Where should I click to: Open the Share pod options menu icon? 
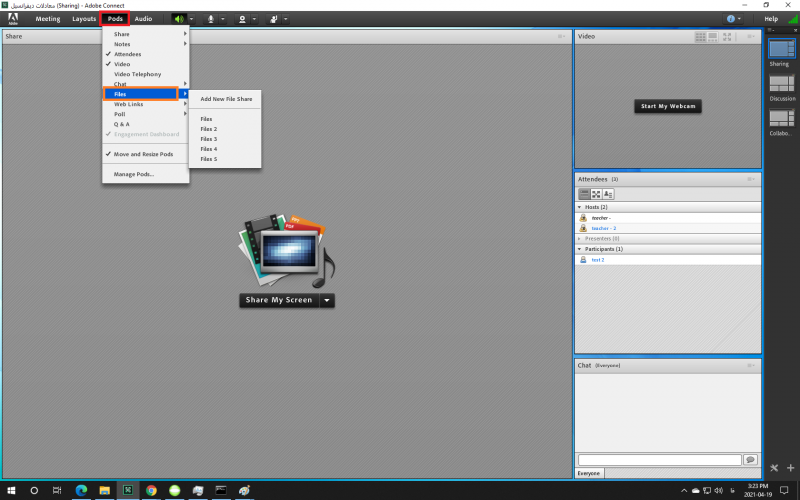(561, 36)
